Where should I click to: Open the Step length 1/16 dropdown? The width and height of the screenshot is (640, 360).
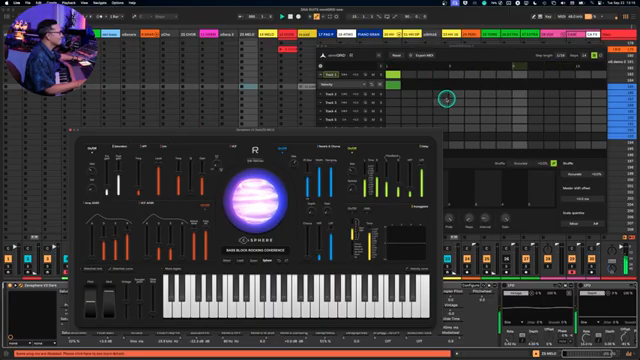(x=561, y=55)
